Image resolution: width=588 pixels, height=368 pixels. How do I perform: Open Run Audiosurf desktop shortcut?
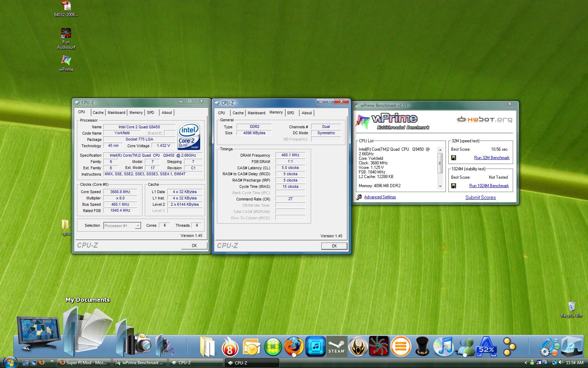66,34
